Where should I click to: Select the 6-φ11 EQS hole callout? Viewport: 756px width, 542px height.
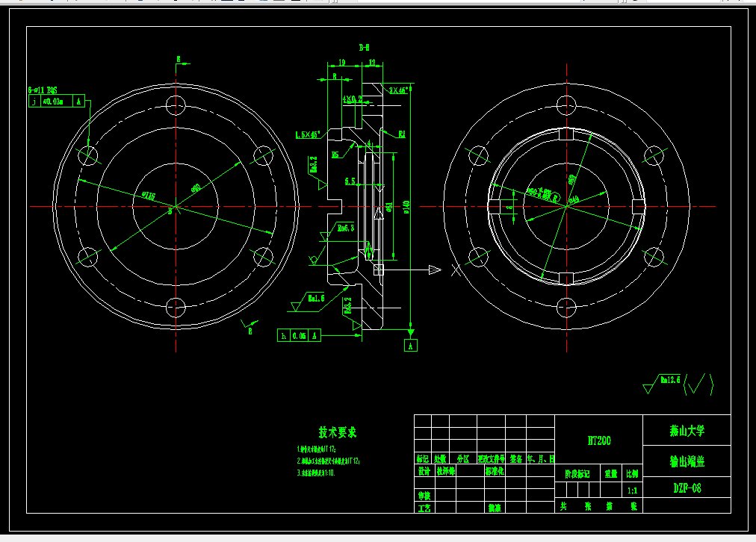tap(43, 90)
